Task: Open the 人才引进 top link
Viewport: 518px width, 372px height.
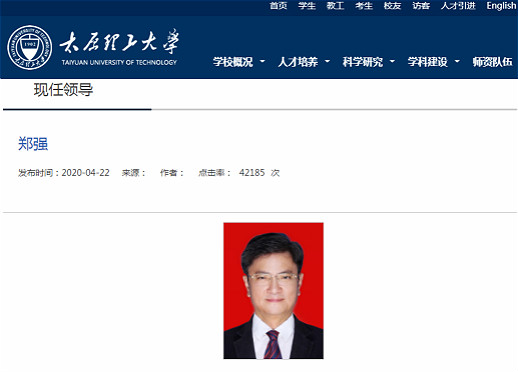Action: click(x=458, y=6)
